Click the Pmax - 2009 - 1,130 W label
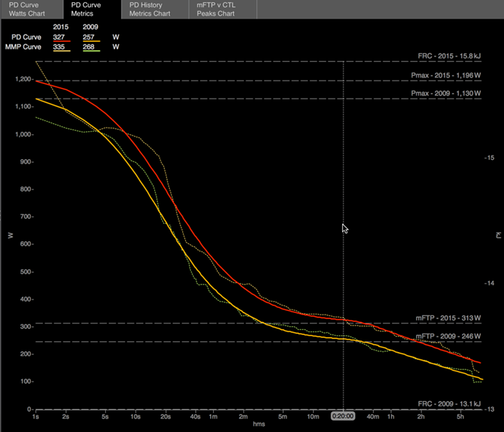Image resolution: width=504 pixels, height=432 pixels. [446, 93]
